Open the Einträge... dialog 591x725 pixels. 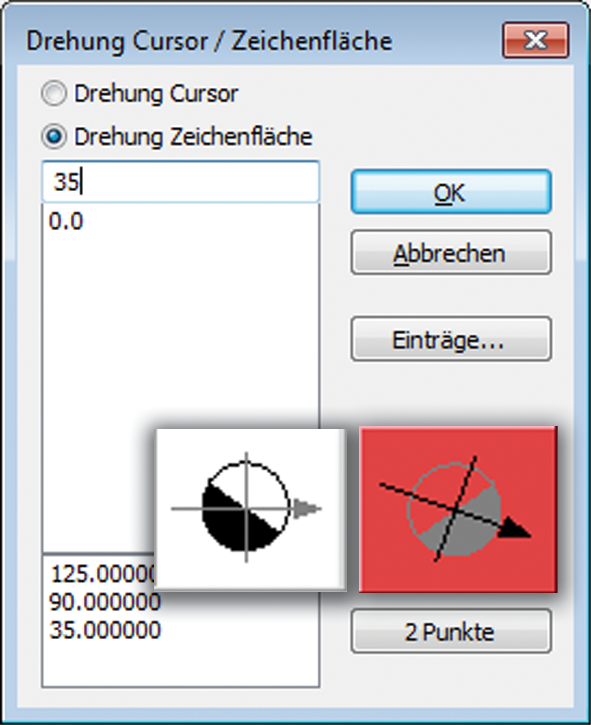[451, 339]
